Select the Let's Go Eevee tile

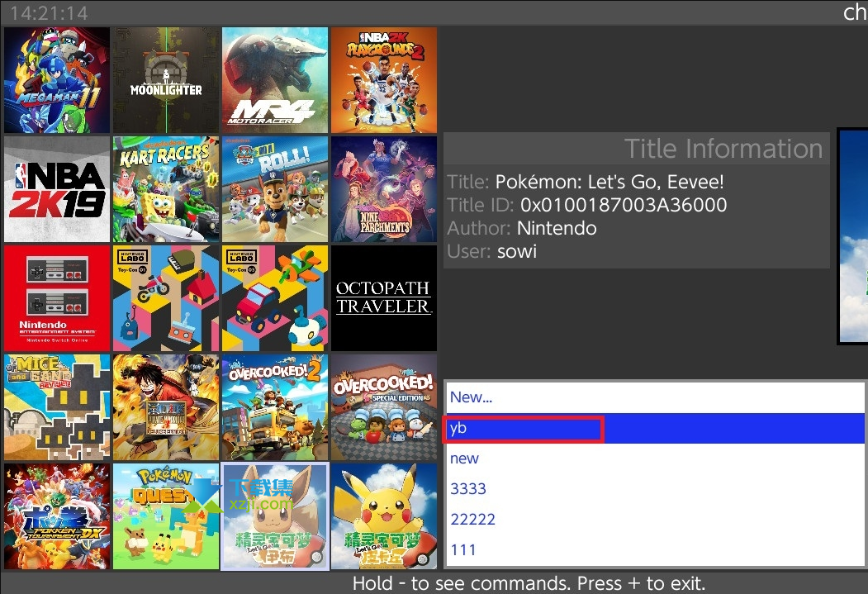click(x=274, y=516)
